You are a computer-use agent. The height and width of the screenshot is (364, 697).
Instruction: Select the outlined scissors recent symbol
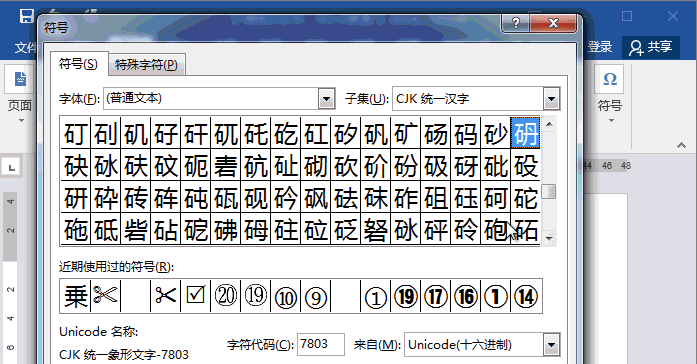pyautogui.click(x=105, y=296)
